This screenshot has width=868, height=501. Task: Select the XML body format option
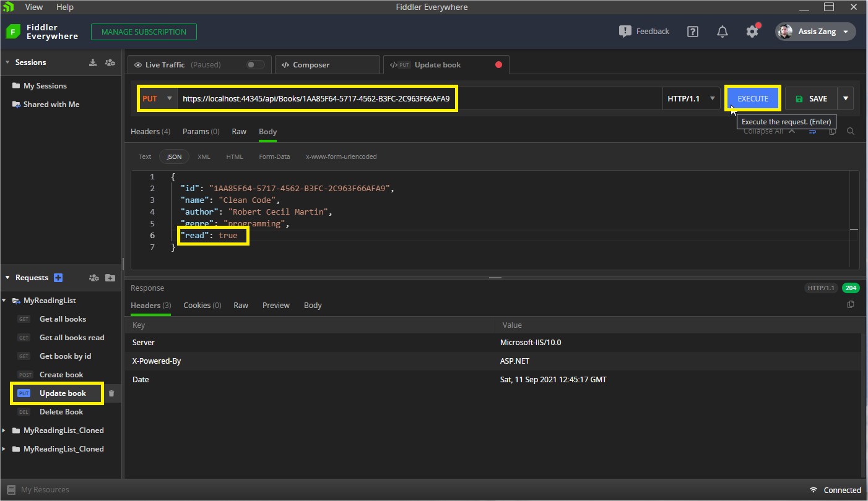point(204,156)
